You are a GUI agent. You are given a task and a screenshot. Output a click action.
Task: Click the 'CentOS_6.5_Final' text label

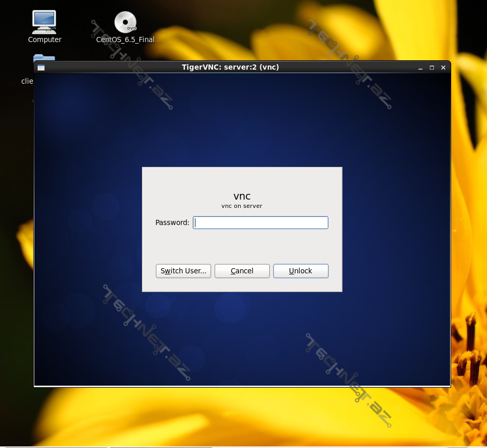pos(125,39)
